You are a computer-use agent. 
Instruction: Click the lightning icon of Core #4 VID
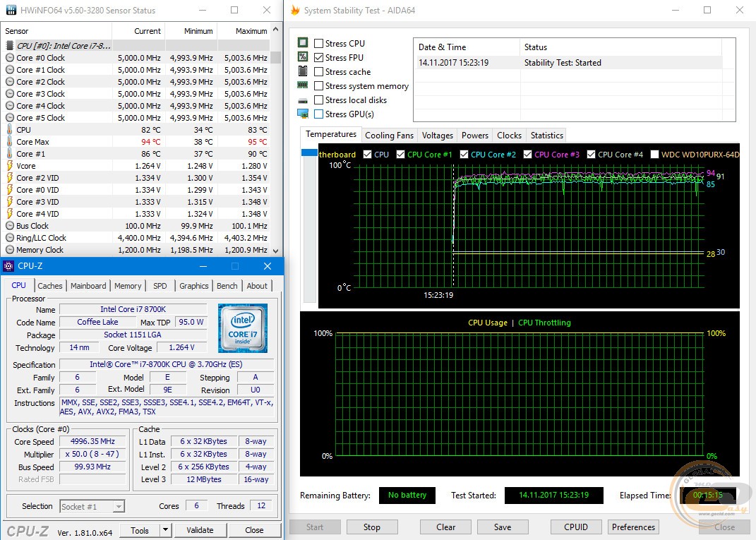point(10,214)
